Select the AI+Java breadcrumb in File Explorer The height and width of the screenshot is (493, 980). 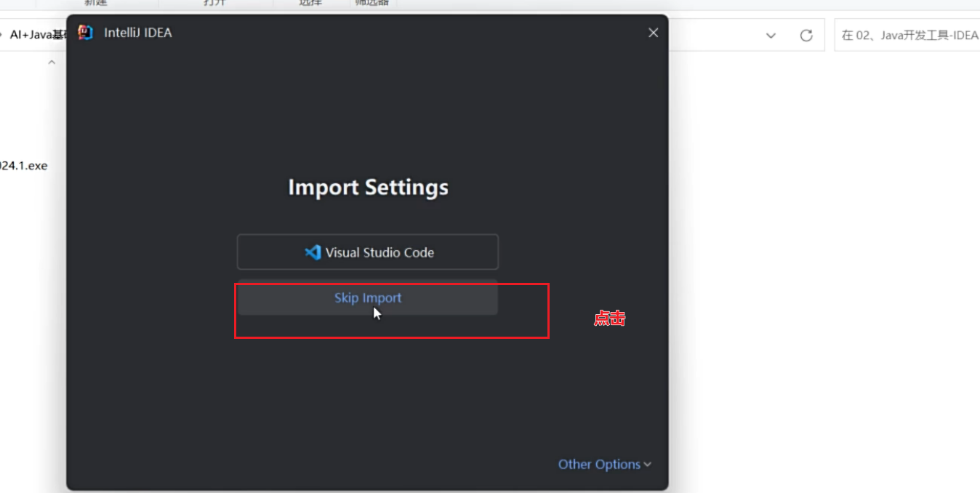[x=38, y=35]
